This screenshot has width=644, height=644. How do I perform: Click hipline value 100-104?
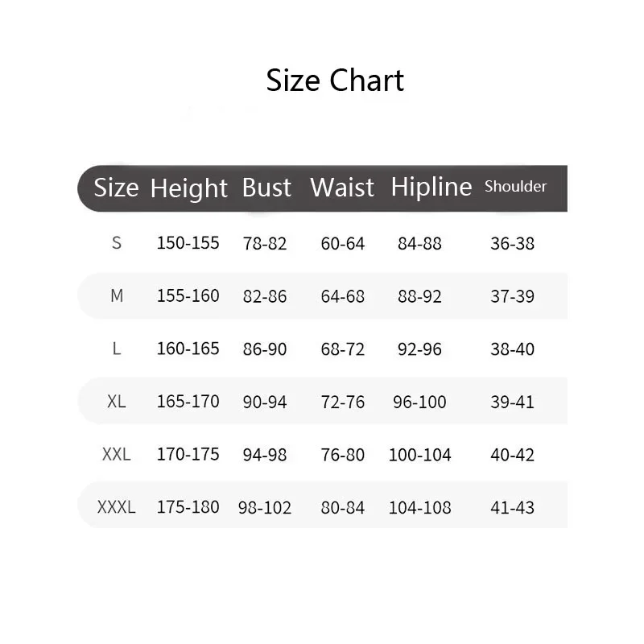pyautogui.click(x=419, y=455)
